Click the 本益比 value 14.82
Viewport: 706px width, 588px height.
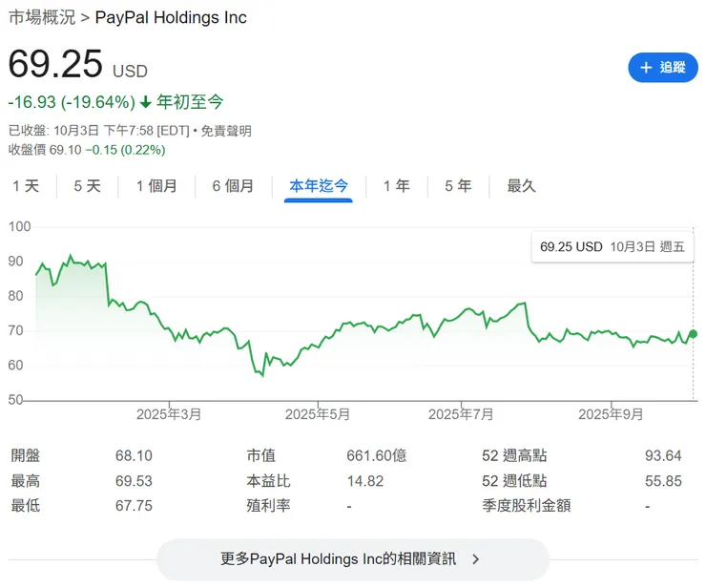click(x=365, y=481)
